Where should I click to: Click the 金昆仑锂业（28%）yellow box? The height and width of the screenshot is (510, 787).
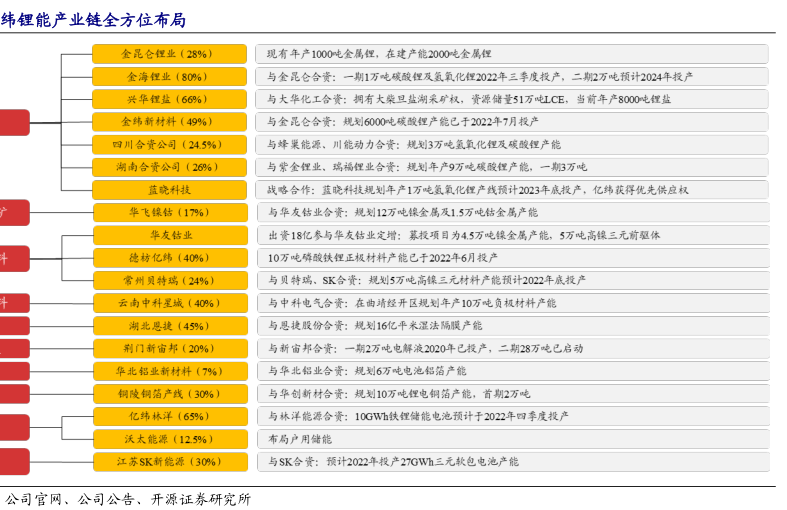(x=169, y=54)
